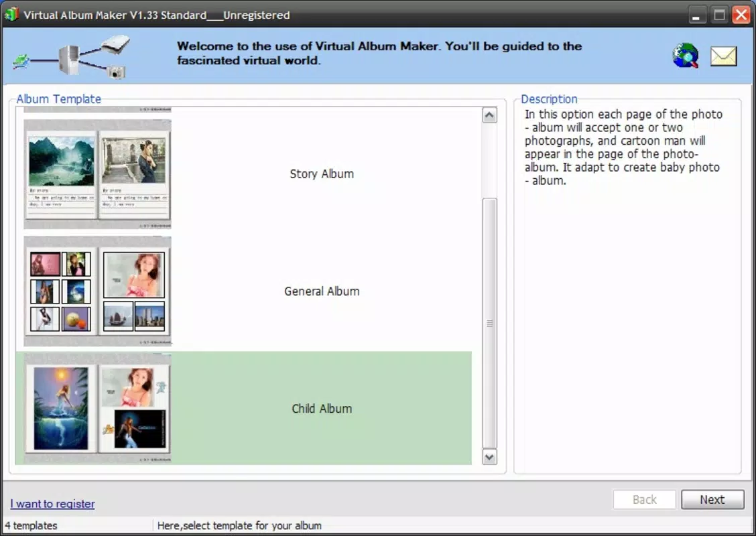Viewport: 756px width, 536px height.
Task: Click the template list scroll up arrow
Action: point(489,115)
